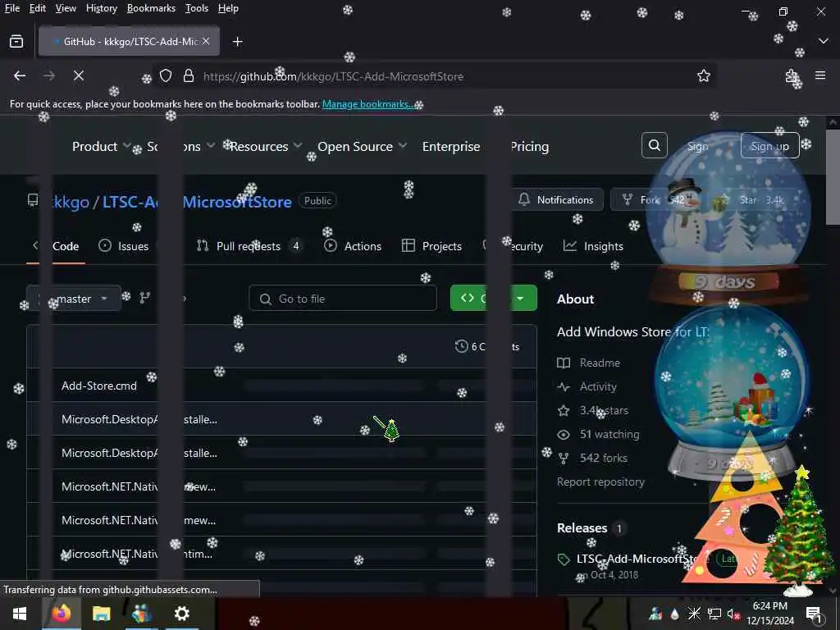Screen dimensions: 840x630
Task: Open the LTSC-Add-MicrosoftStore release tag
Action: tap(636, 559)
